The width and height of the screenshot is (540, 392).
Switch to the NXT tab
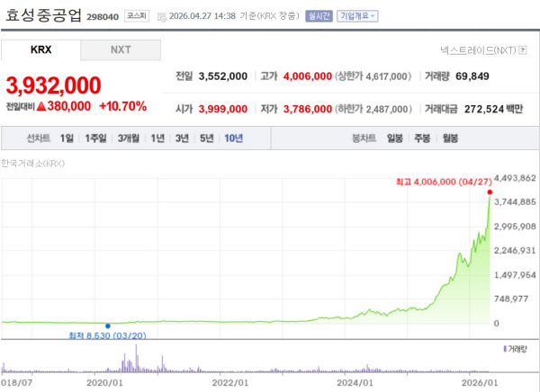pyautogui.click(x=121, y=50)
